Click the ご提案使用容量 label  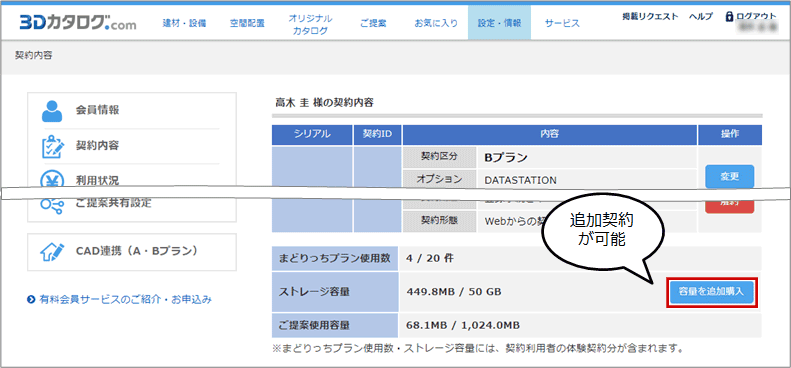click(335, 326)
